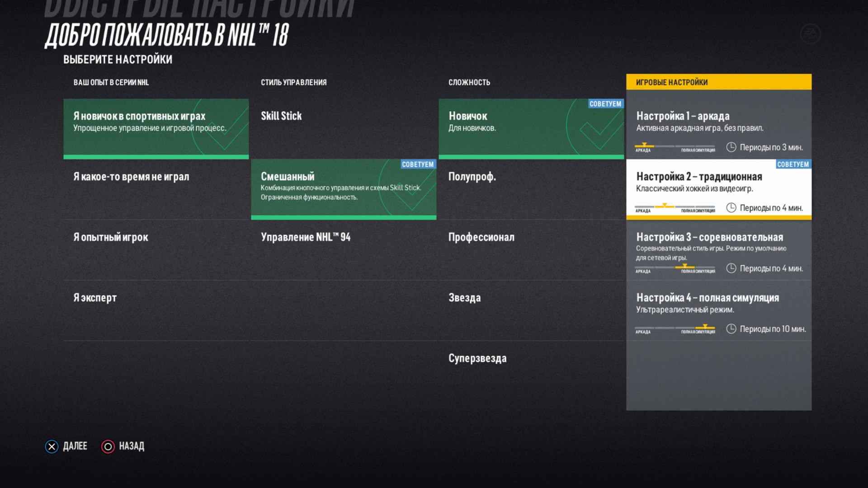Click the EA logo in the corner

[x=810, y=34]
